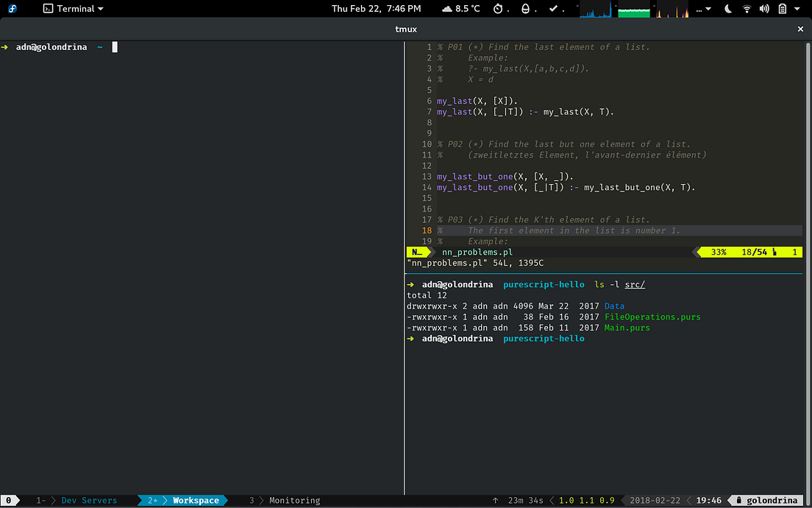Click the weather indicator showing 8.5 °C

[x=460, y=9]
